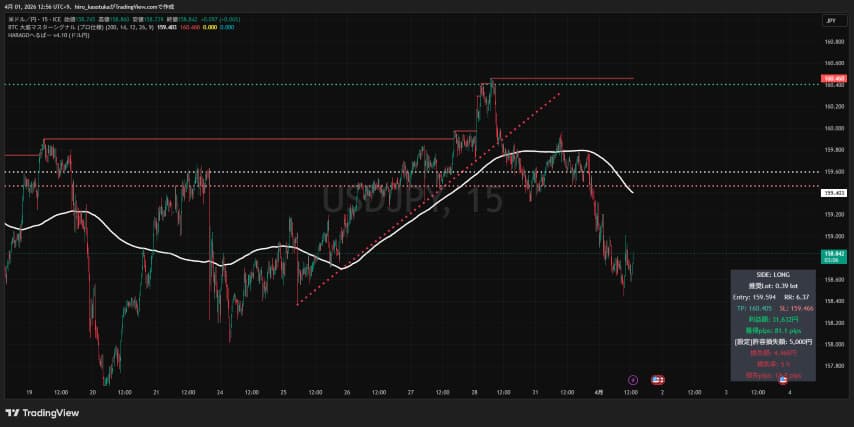Click the US flag icon below the trade info panel
The height and width of the screenshot is (427, 854).
[783, 380]
